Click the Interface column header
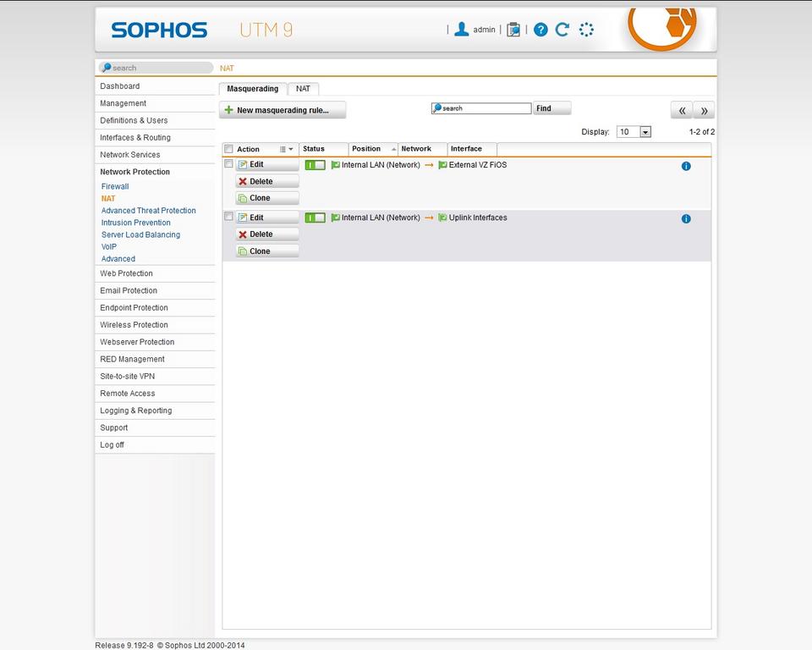The height and width of the screenshot is (650, 812). [x=472, y=149]
